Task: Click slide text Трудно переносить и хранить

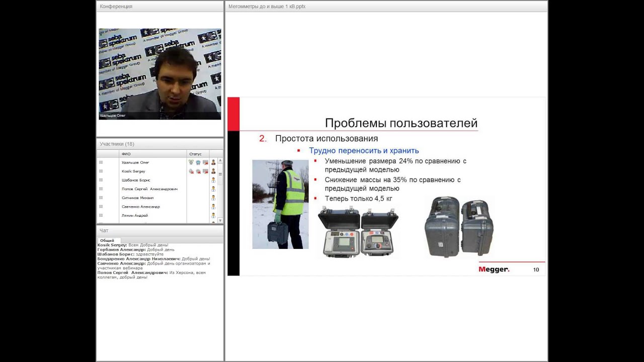Action: pyautogui.click(x=364, y=151)
